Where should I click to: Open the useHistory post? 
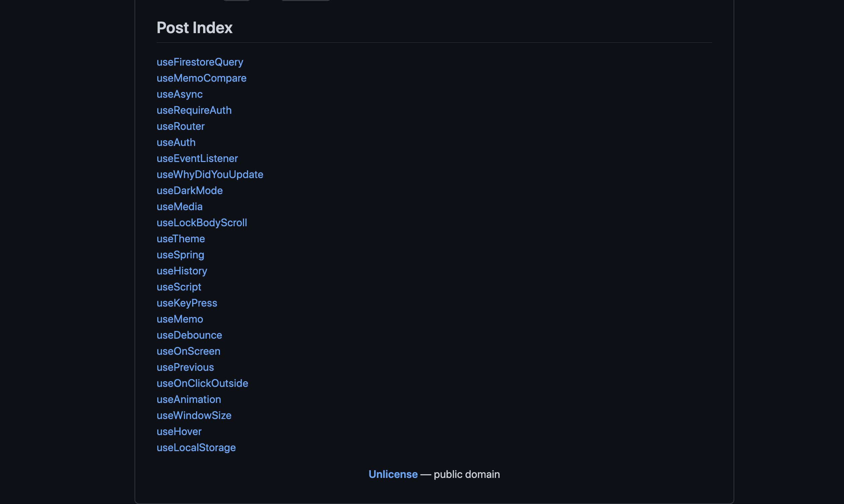click(182, 271)
